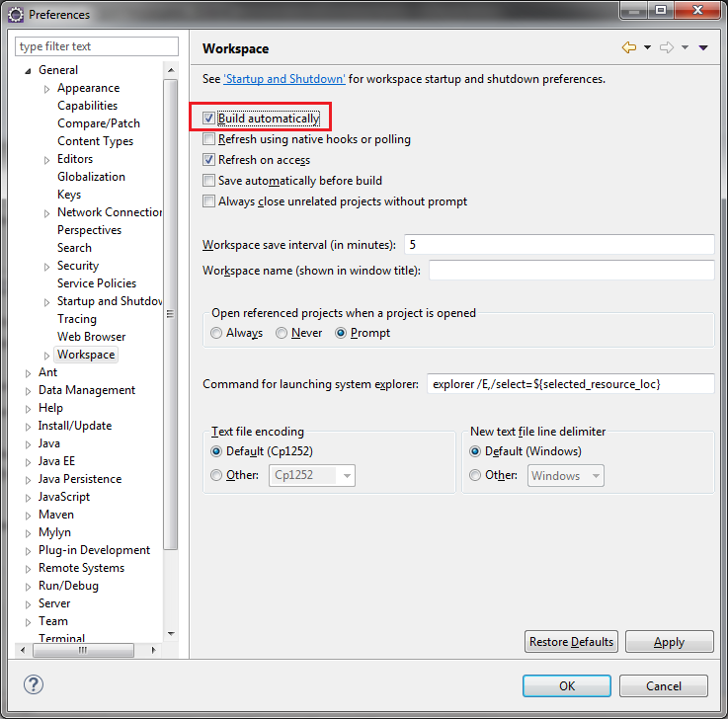The image size is (728, 719).
Task: Open the preferences view menu triangle
Action: pyautogui.click(x=703, y=47)
